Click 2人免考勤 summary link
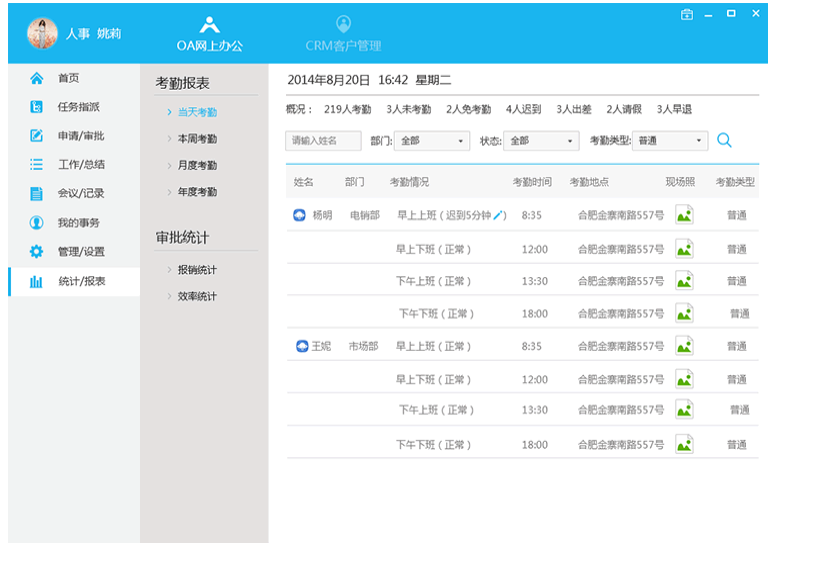 (x=468, y=109)
